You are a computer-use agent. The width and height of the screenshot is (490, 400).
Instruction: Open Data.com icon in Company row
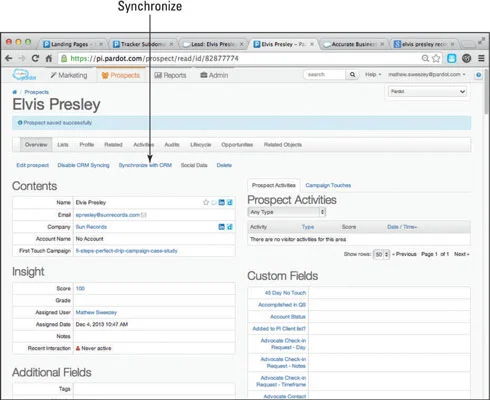tap(230, 227)
